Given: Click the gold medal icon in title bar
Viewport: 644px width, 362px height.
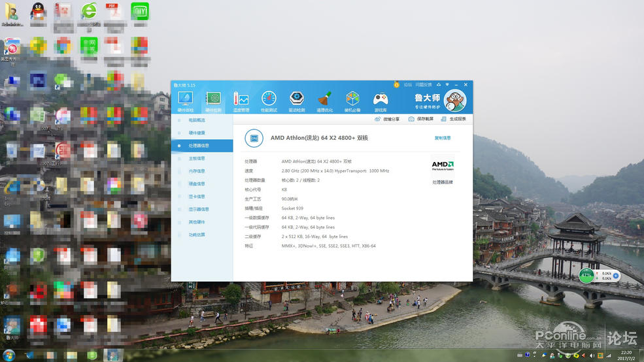Looking at the screenshot, I should pyautogui.click(x=396, y=84).
